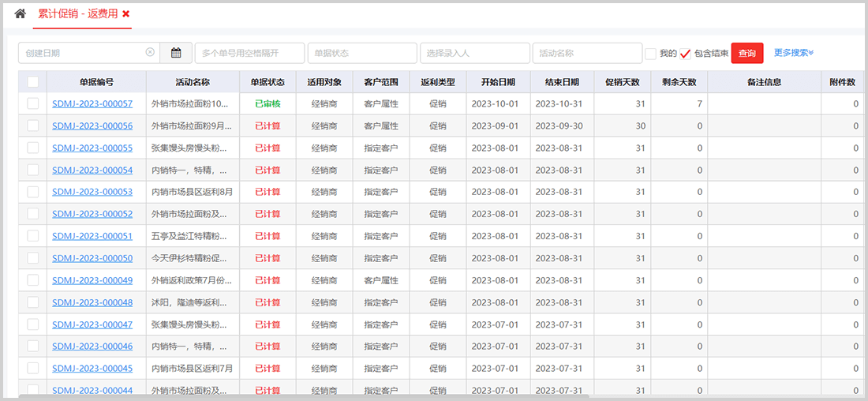Click the home icon

21,14
